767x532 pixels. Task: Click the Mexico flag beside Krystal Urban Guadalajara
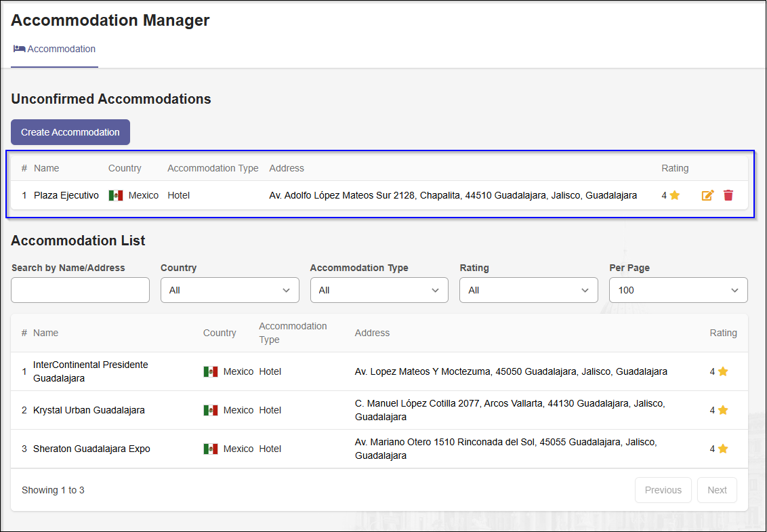click(211, 410)
